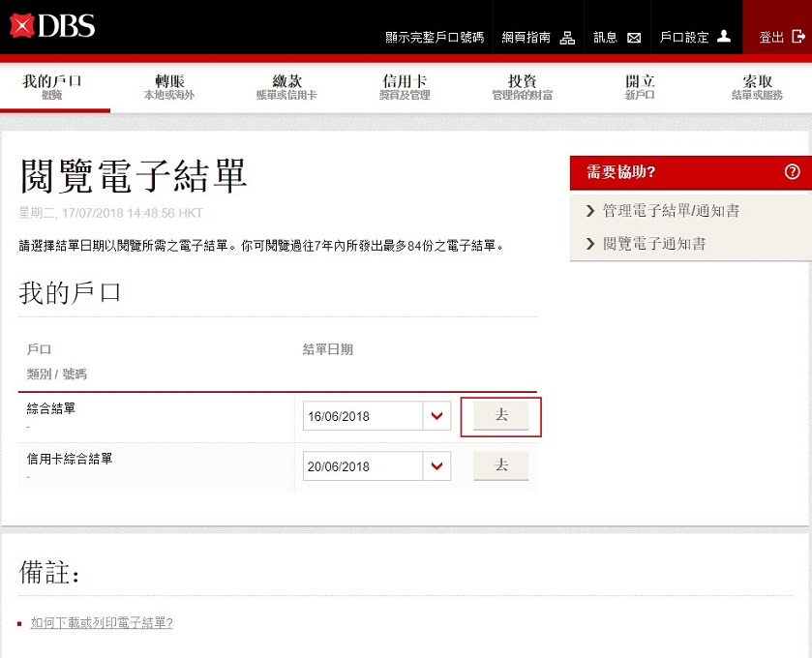Click the help question mark icon
The width and height of the screenshot is (812, 658).
tap(792, 172)
